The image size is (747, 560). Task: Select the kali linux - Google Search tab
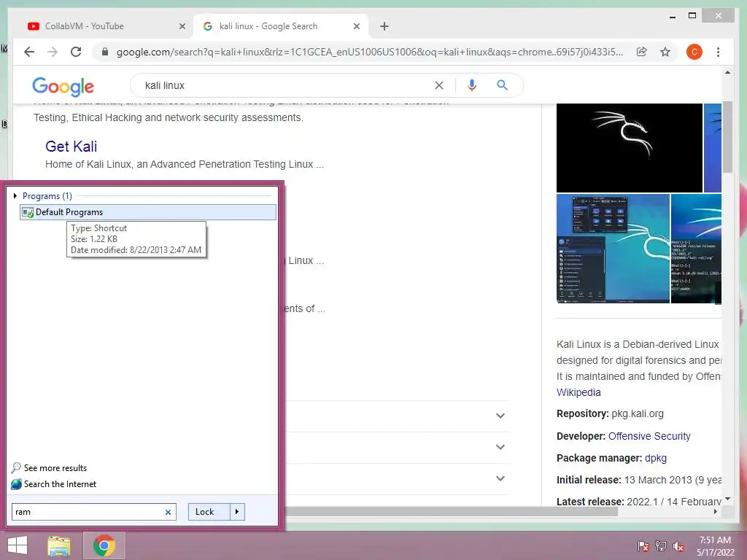click(281, 26)
